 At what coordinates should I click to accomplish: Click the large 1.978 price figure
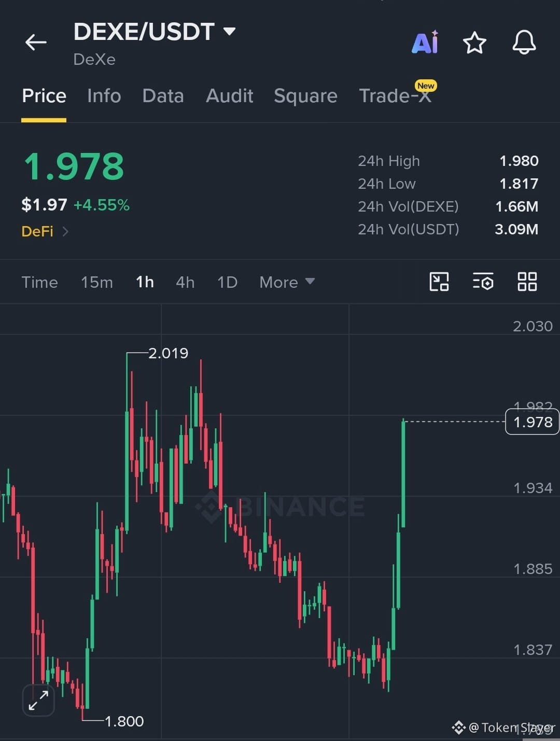click(x=74, y=167)
